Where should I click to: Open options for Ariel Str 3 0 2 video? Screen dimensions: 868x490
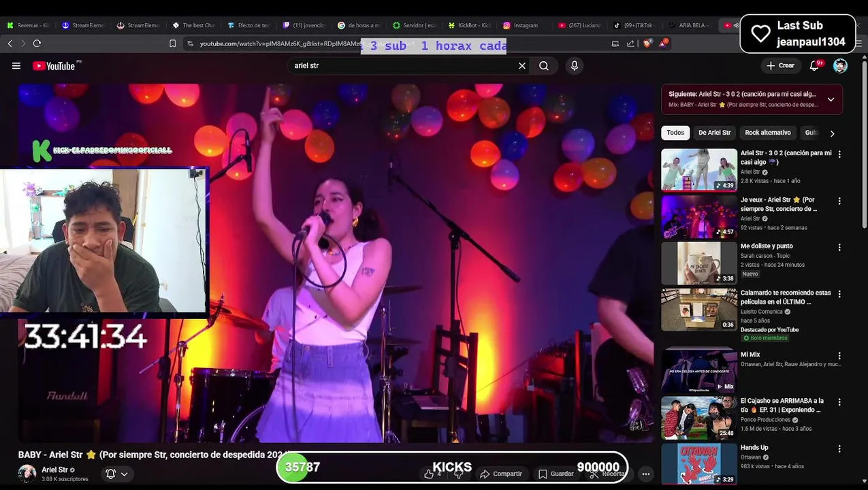[x=839, y=154]
